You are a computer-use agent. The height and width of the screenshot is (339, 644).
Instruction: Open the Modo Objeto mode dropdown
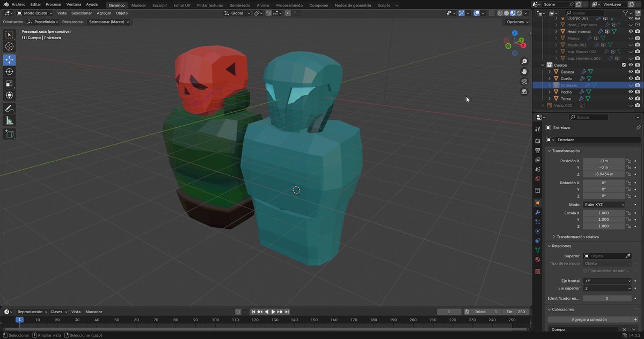[35, 13]
